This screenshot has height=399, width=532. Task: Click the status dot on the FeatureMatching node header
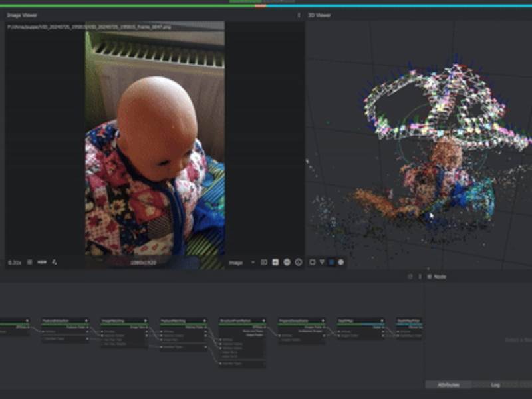pyautogui.click(x=205, y=321)
